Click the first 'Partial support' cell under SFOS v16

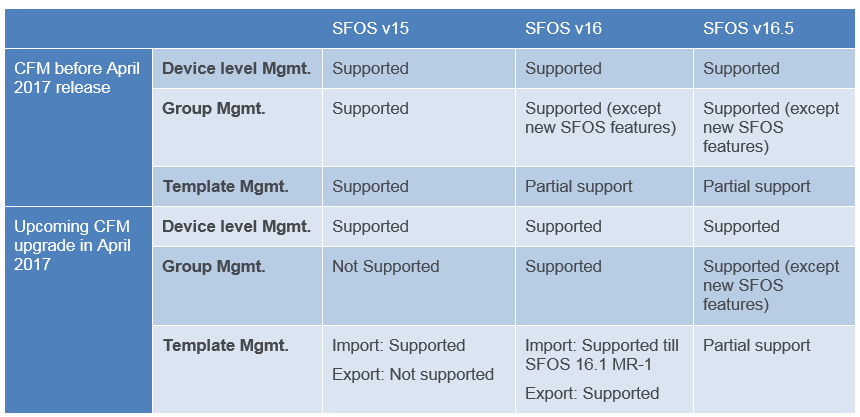pos(578,186)
